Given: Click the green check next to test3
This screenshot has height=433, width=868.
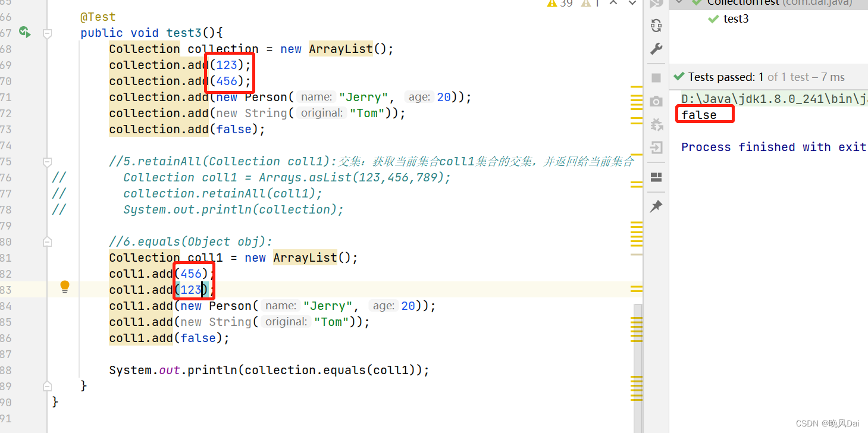Looking at the screenshot, I should pos(713,19).
